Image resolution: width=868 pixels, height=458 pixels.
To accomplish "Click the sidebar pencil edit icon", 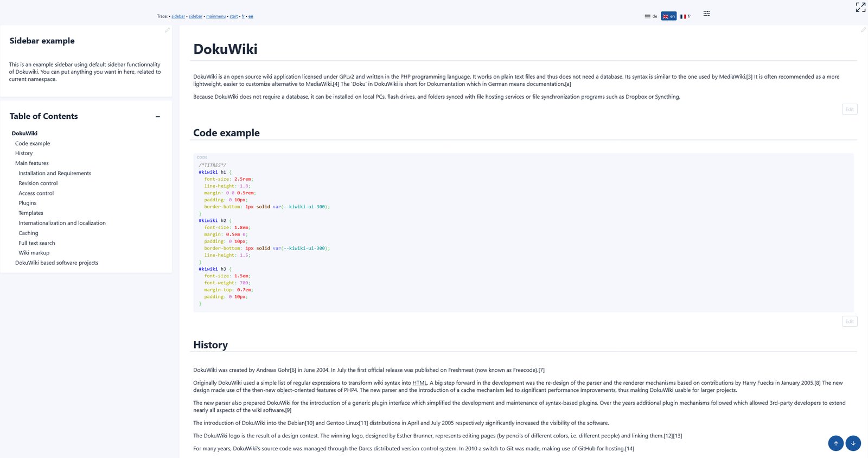I will [167, 30].
